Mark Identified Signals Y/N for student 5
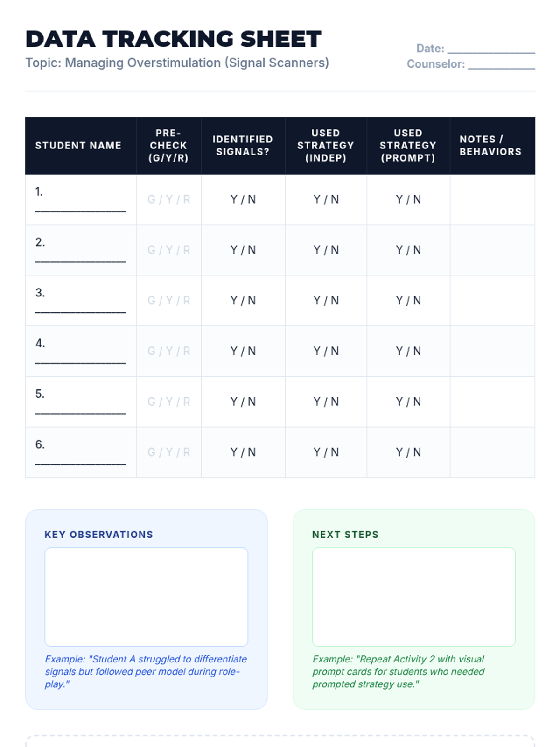 [x=243, y=402]
